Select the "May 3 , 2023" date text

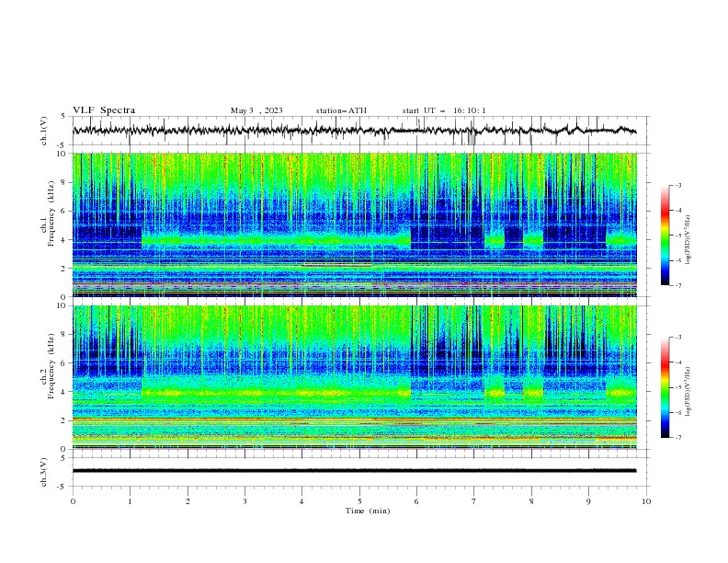[x=256, y=110]
